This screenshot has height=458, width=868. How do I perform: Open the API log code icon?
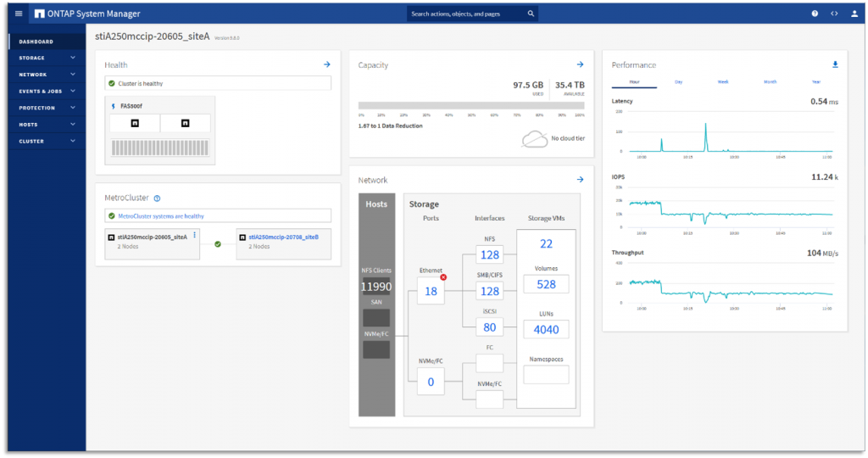pyautogui.click(x=834, y=14)
